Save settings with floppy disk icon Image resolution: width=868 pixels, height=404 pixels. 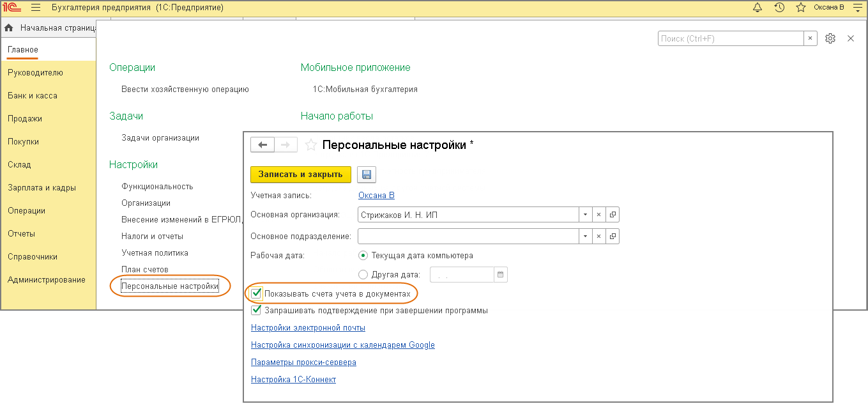(367, 175)
